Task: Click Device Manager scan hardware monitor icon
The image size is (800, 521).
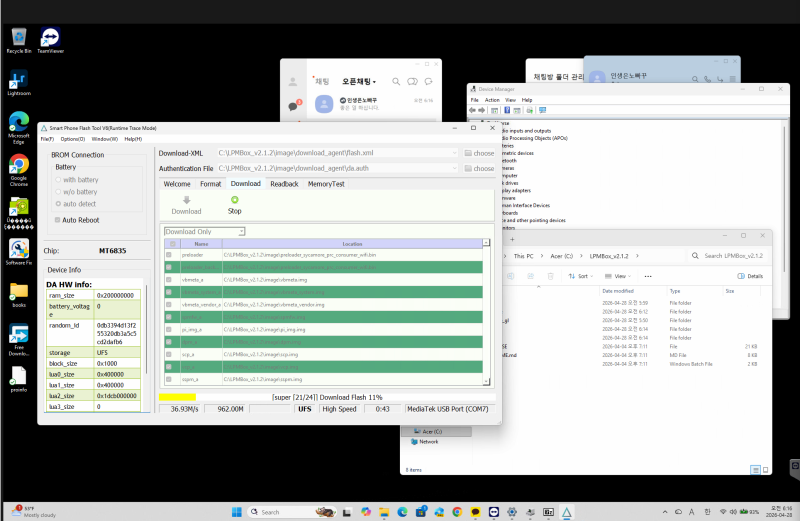Action: pos(542,110)
